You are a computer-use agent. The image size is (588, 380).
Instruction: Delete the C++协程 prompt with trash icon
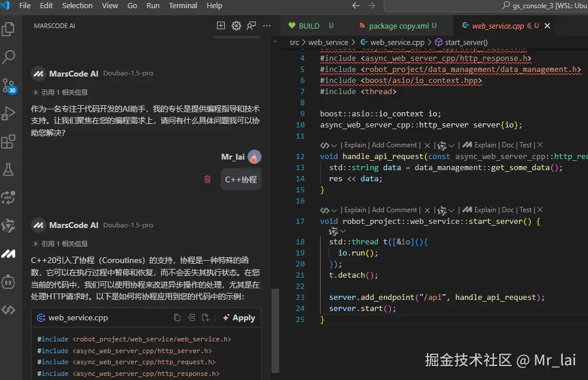tap(207, 179)
